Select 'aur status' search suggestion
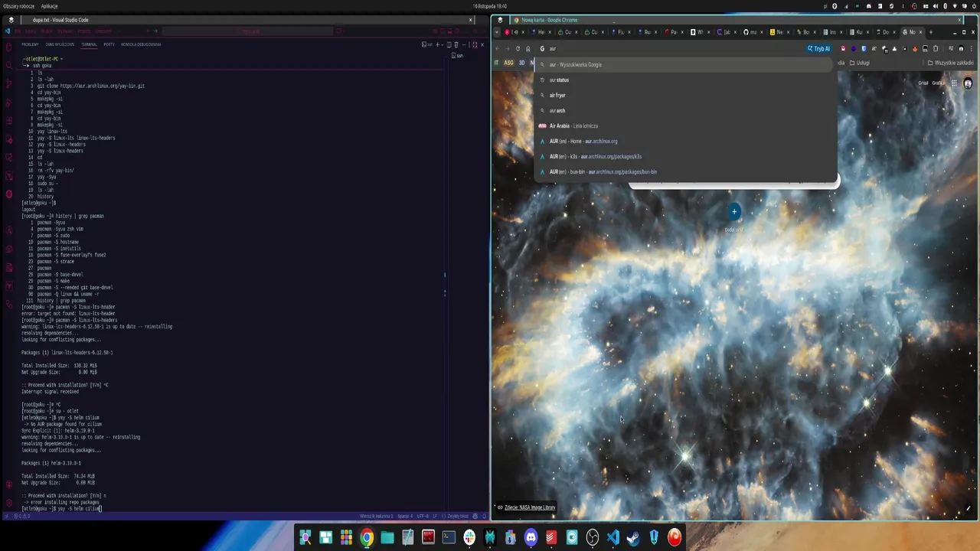The image size is (980, 551). 685,80
